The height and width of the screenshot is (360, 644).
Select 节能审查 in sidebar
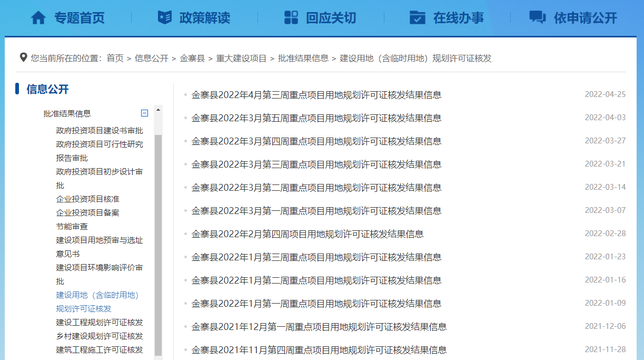(x=72, y=226)
